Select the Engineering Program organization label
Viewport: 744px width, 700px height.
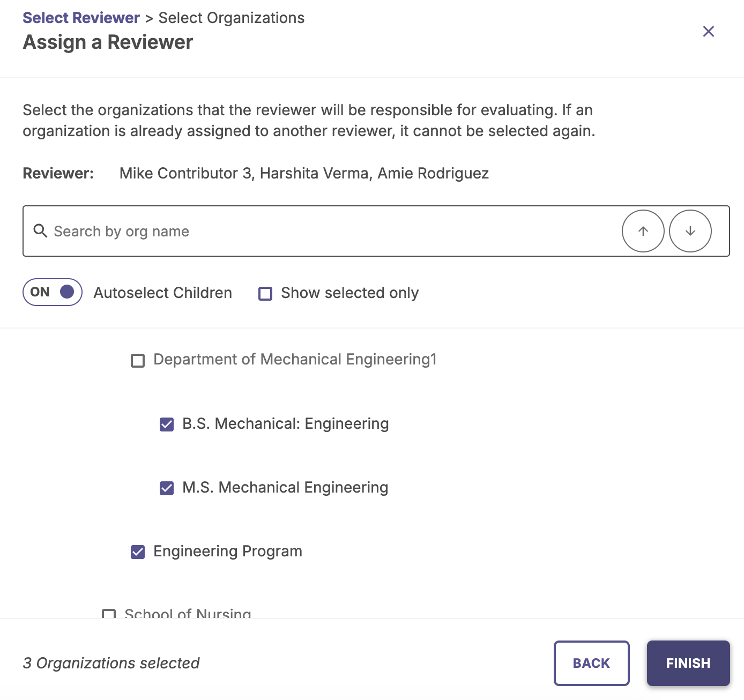click(228, 551)
